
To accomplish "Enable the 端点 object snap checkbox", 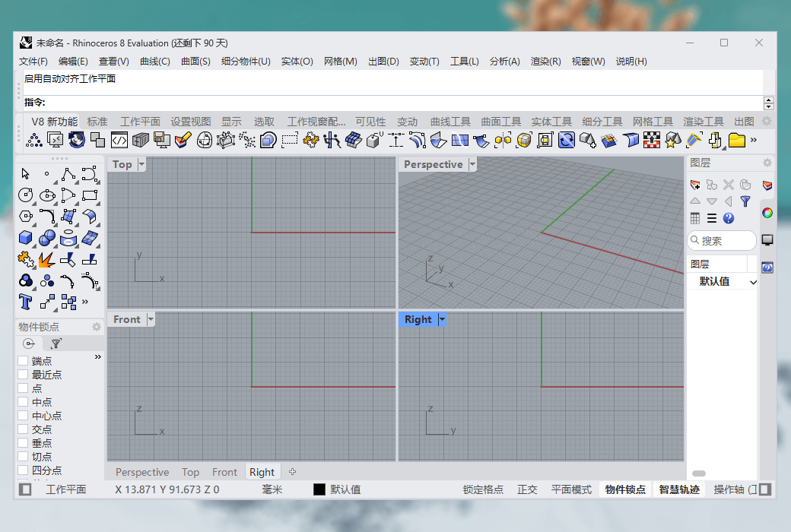I will (23, 360).
